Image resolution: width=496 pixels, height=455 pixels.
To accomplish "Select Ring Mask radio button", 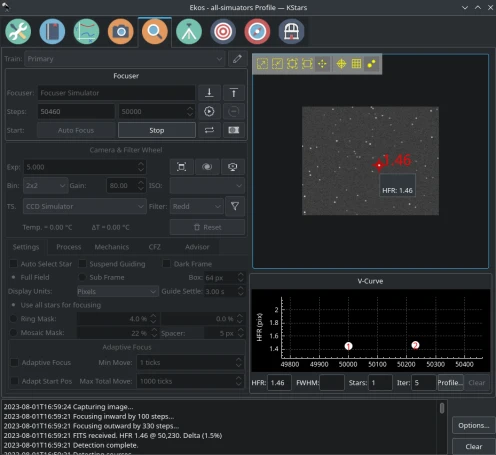I will pyautogui.click(x=14, y=319).
